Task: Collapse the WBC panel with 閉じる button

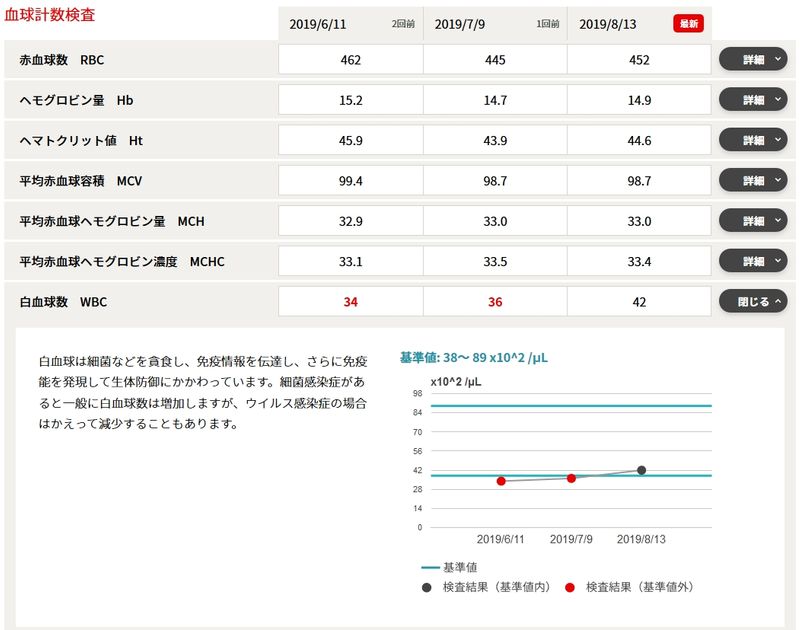Action: tap(753, 302)
